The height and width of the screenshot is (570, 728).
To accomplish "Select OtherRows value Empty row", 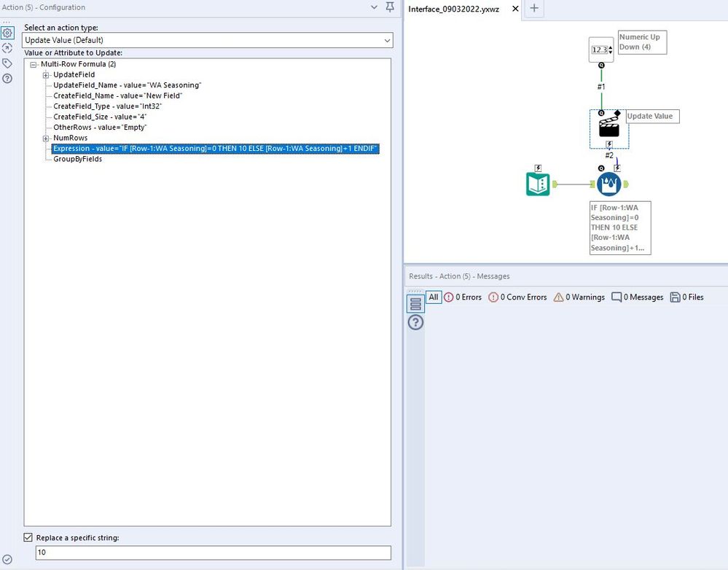I will point(100,128).
